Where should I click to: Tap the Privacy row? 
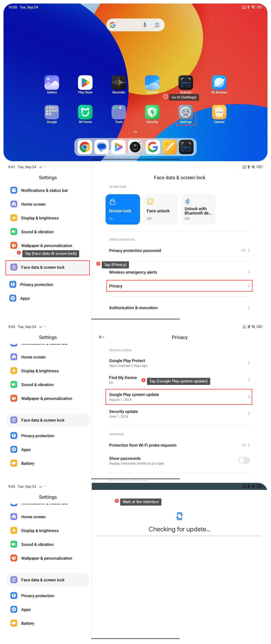click(x=179, y=286)
